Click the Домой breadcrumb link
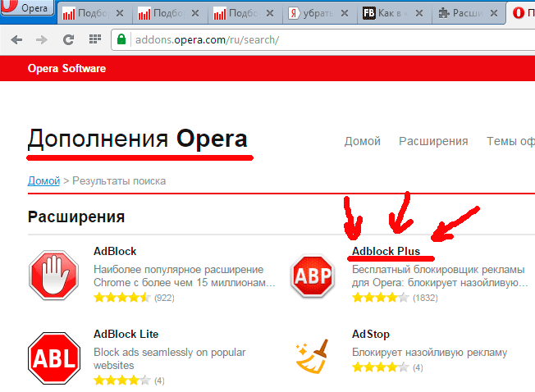This screenshot has width=535, height=392. 43,180
